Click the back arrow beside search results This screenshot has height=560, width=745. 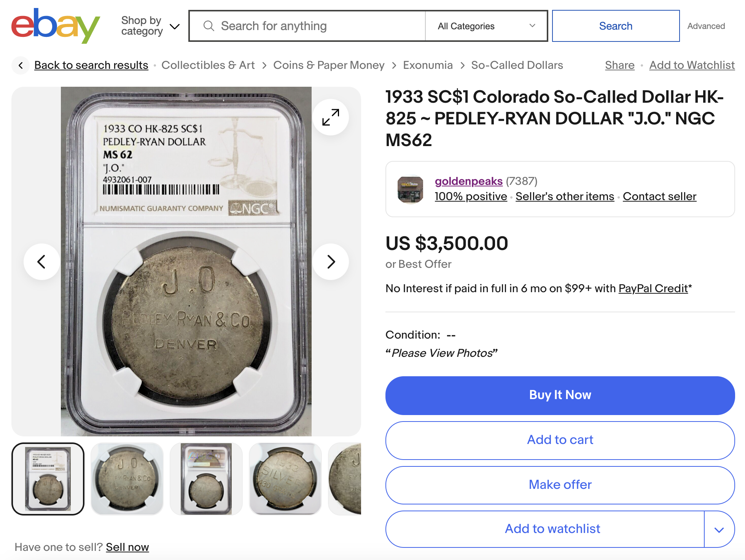coord(21,65)
